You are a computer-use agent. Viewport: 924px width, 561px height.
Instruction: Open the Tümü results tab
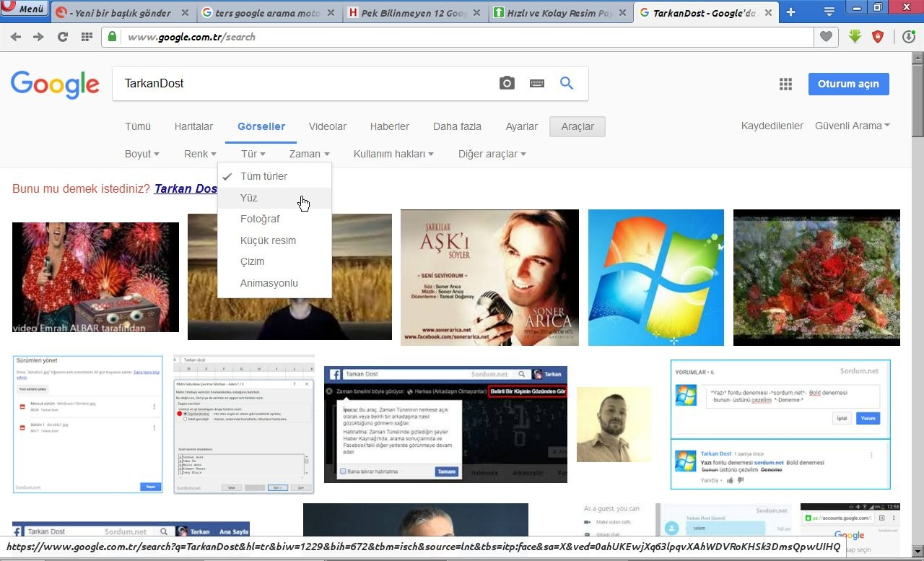coord(138,126)
